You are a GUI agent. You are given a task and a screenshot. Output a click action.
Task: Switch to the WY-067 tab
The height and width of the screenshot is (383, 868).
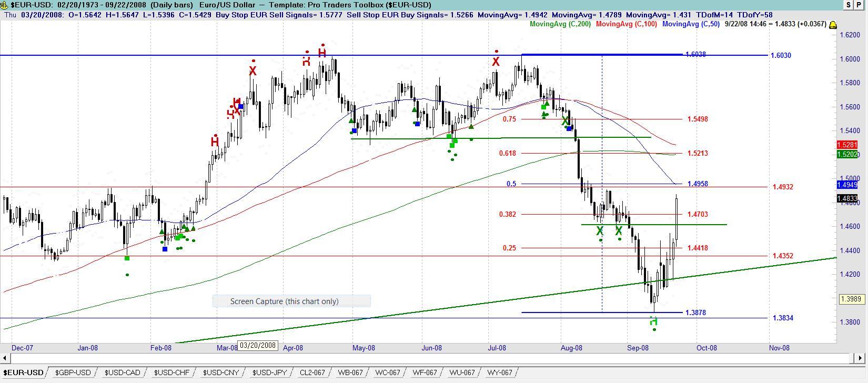pos(499,372)
